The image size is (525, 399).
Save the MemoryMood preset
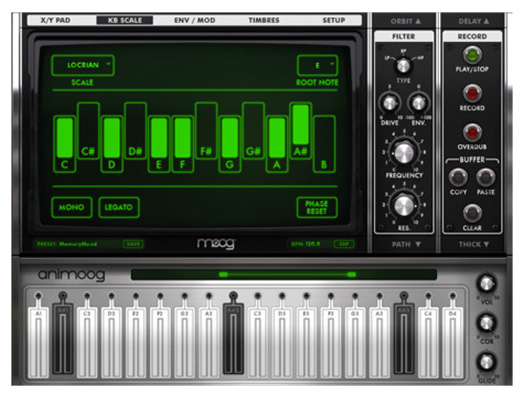coord(133,244)
